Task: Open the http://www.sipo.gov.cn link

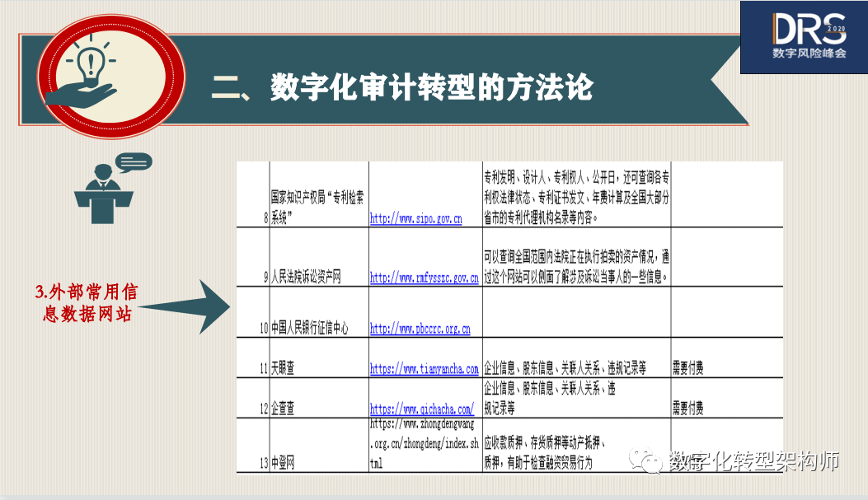Action: pyautogui.click(x=415, y=218)
